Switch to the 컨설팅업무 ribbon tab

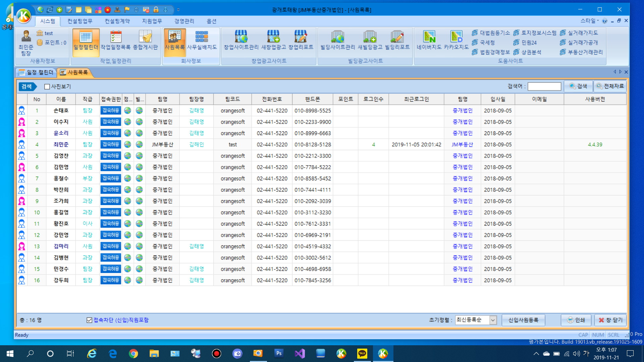tap(80, 21)
